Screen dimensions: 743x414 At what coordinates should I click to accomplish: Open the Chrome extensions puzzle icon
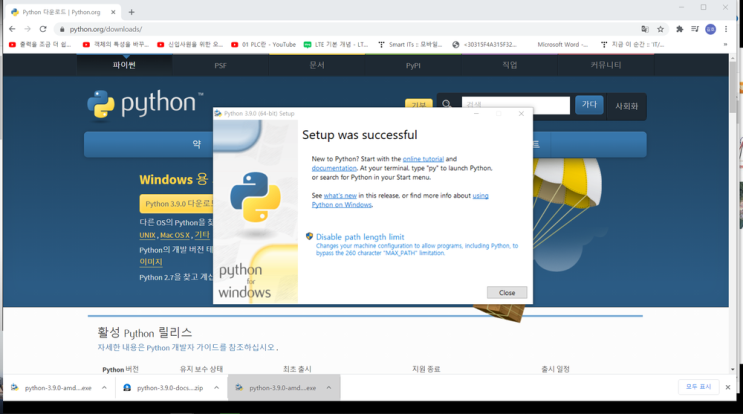click(680, 29)
